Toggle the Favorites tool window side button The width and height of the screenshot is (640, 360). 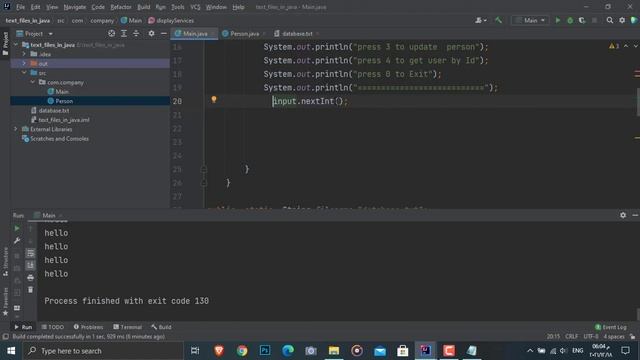point(5,301)
